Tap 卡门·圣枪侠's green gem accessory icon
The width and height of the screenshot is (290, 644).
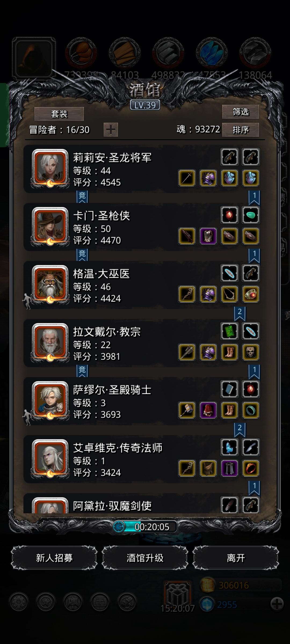tap(251, 215)
